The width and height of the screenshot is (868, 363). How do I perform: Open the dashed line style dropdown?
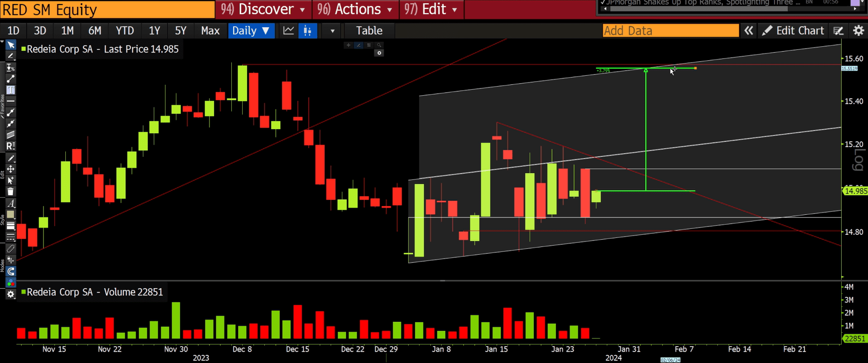coord(10,237)
